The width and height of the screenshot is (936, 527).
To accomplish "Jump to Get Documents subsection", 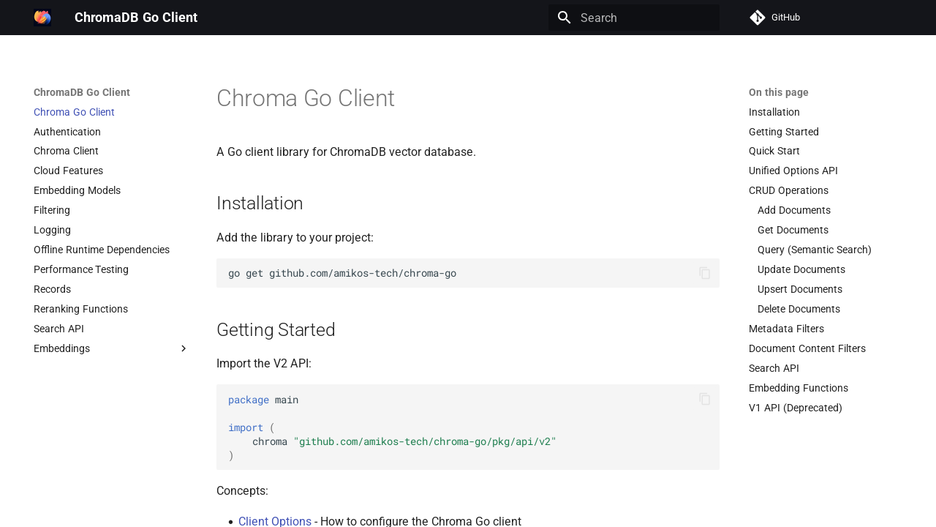I will (793, 230).
